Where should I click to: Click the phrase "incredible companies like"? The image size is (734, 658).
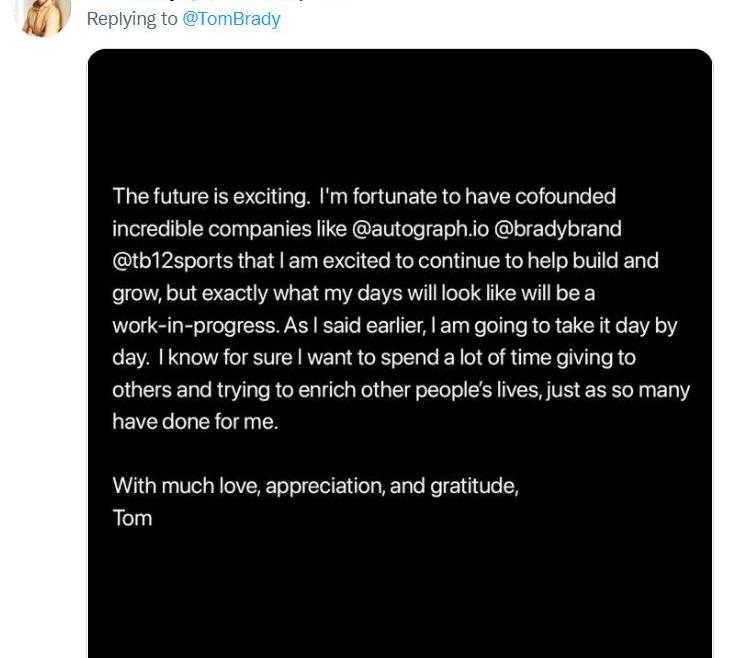(x=229, y=229)
